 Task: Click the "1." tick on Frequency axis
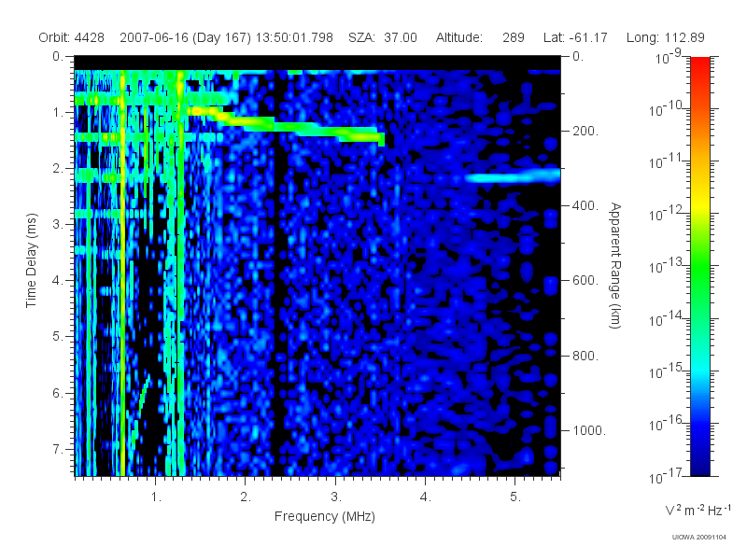[x=156, y=497]
